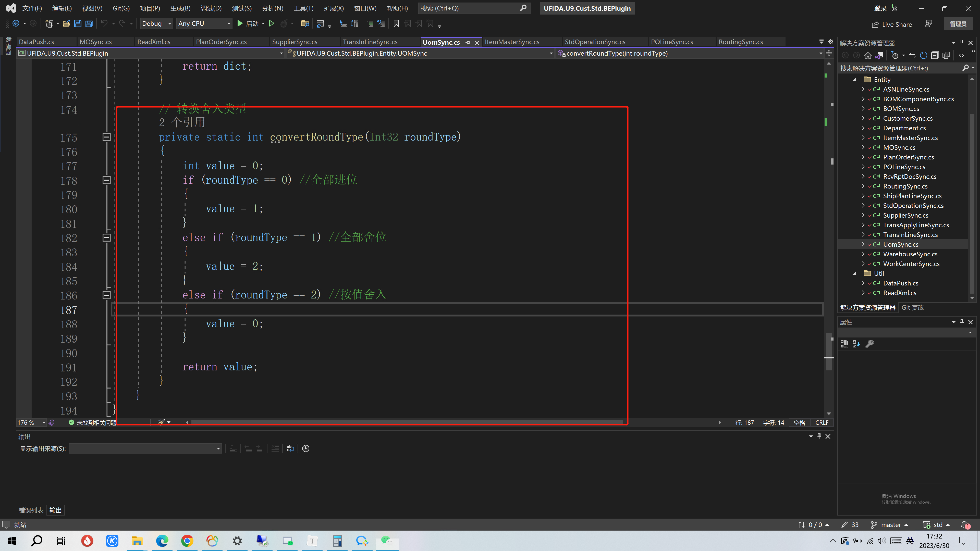The height and width of the screenshot is (551, 980).
Task: Open the Debug configuration dropdown
Action: pos(156,23)
